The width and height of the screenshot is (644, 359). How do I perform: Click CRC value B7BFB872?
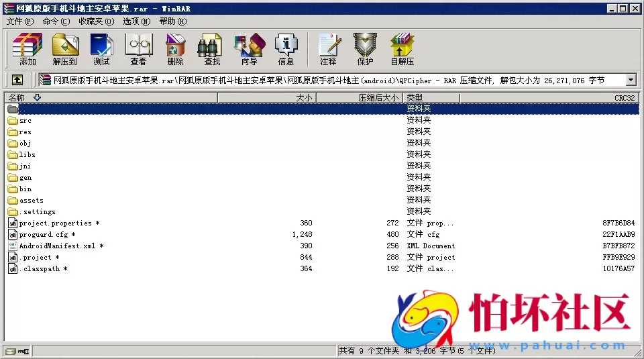coord(619,246)
